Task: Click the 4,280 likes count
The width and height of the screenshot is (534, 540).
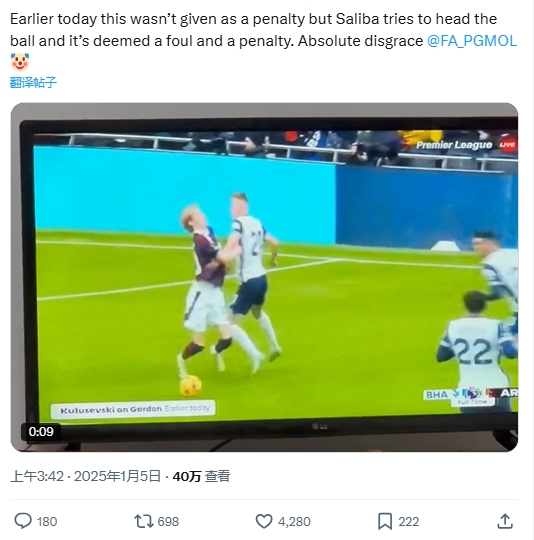Action: pyautogui.click(x=294, y=521)
